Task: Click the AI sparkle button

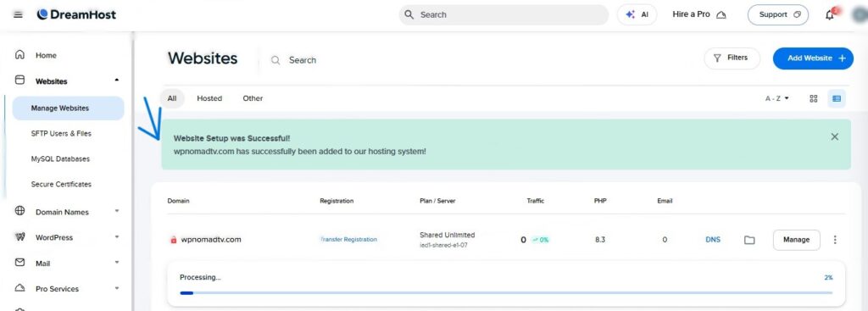Action: 637,15
